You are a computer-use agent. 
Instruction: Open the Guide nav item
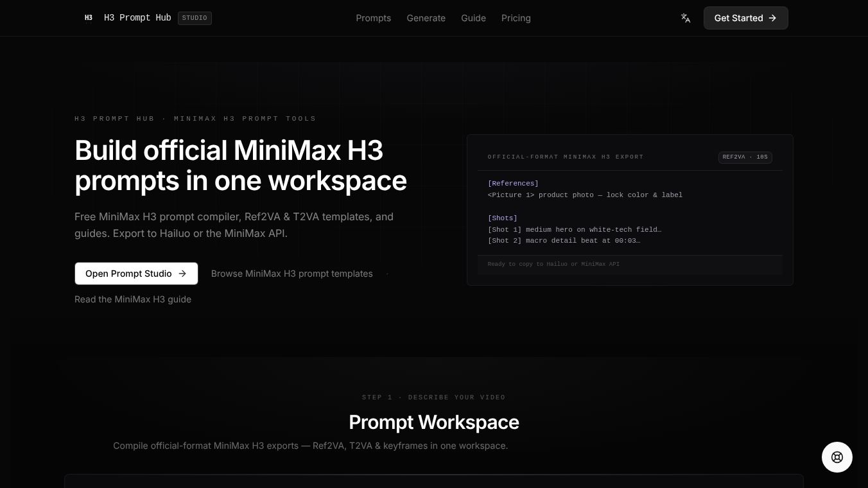tap(473, 18)
